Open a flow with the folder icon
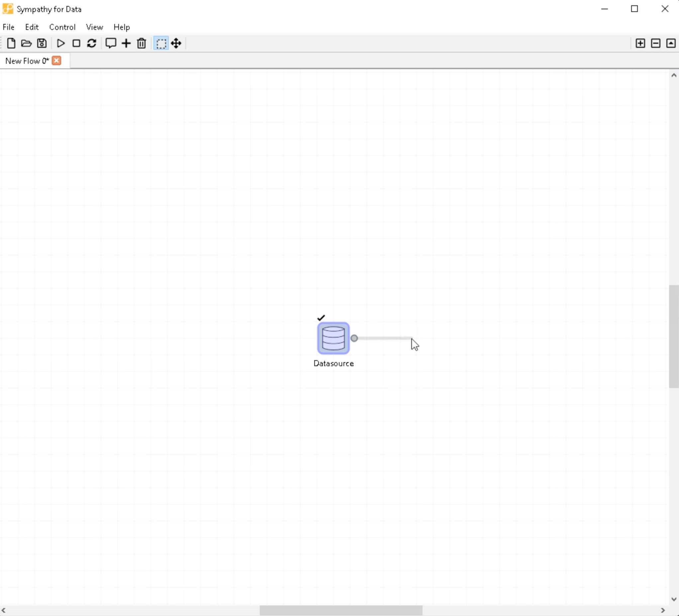 pos(26,44)
